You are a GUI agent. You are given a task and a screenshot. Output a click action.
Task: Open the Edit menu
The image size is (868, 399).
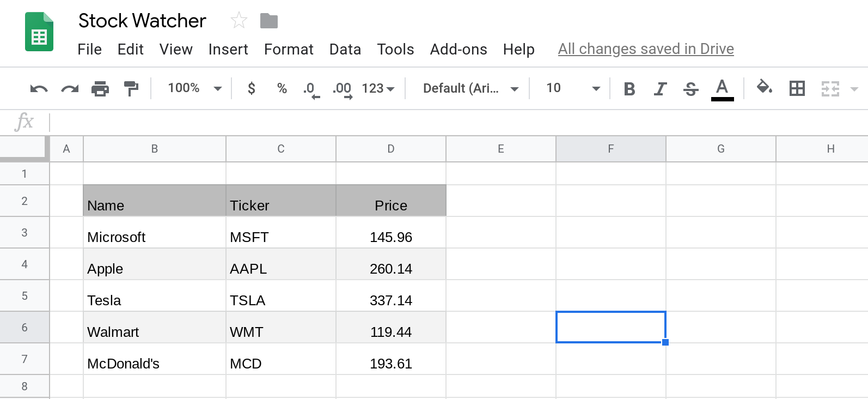(x=131, y=49)
